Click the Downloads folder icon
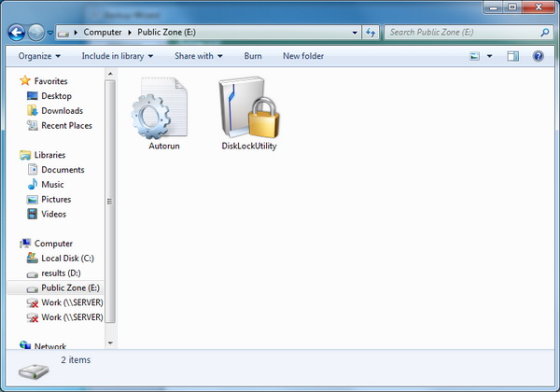Screen dimensions: 560x392 (x=32, y=111)
